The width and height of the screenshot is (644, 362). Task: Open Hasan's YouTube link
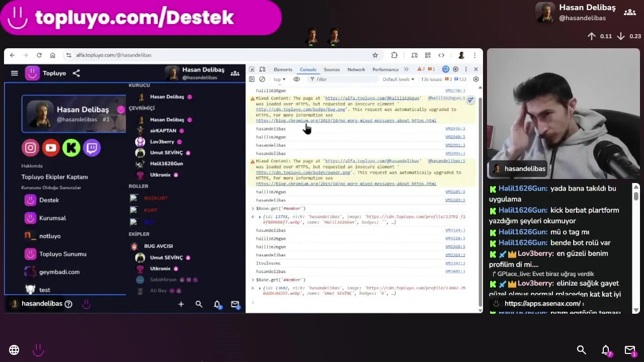[51, 148]
